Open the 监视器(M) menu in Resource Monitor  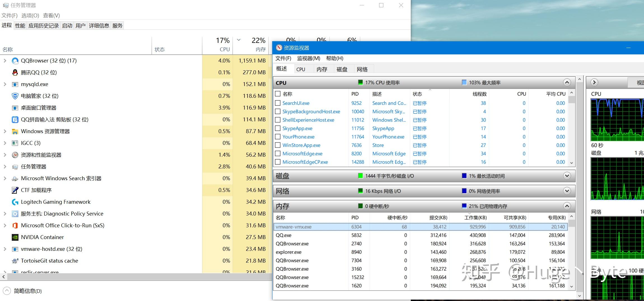click(x=309, y=58)
